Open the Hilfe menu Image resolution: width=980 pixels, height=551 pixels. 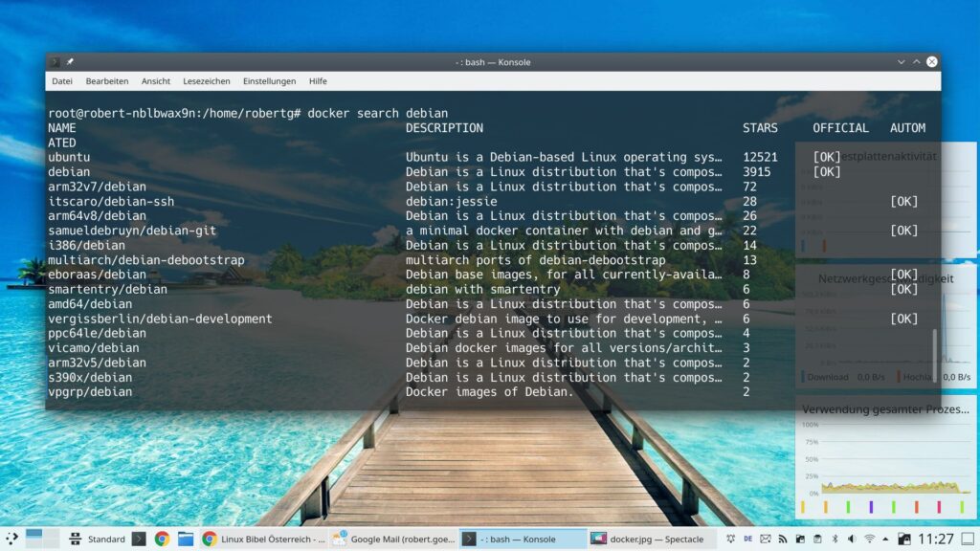(318, 81)
